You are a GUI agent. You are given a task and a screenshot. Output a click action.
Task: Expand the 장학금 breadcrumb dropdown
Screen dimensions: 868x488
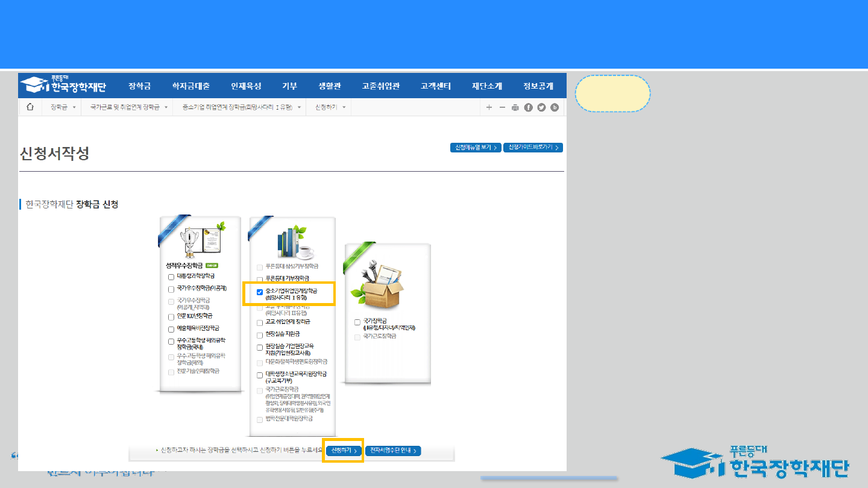63,107
